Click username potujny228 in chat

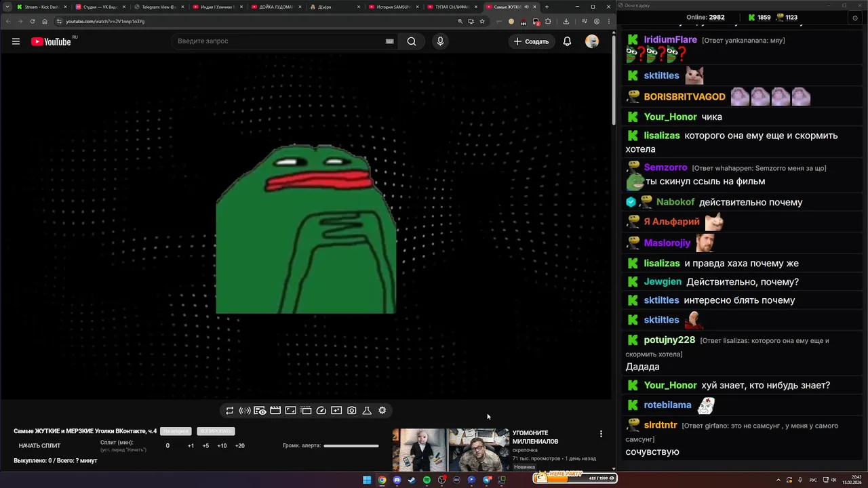[x=669, y=340]
